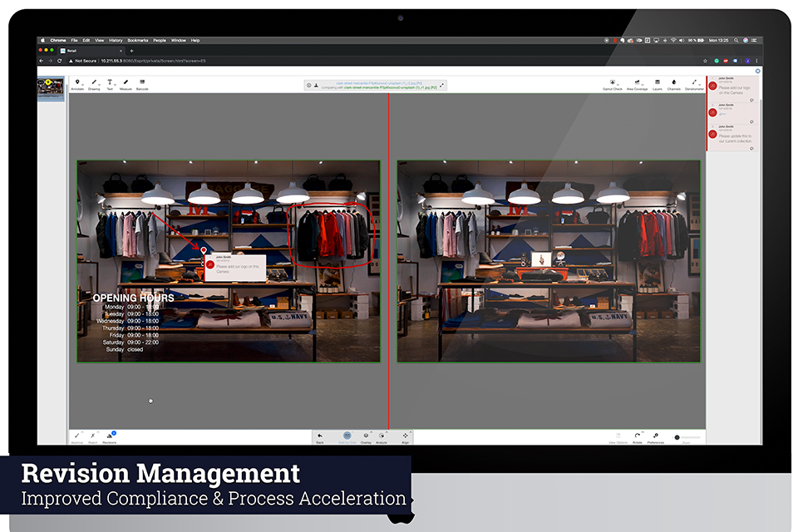Click the Back button in bottom toolbar
This screenshot has width=798, height=532.
(x=320, y=436)
